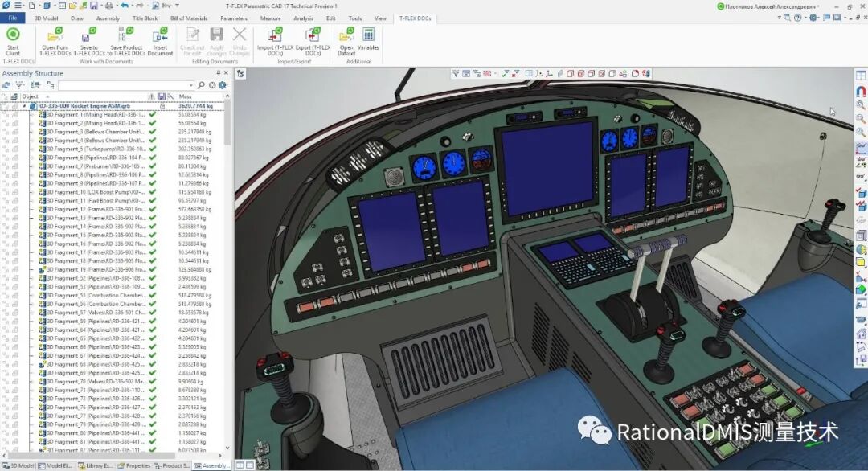Click the window layout icon atop right toolbar
This screenshot has height=471, width=868.
861,76
